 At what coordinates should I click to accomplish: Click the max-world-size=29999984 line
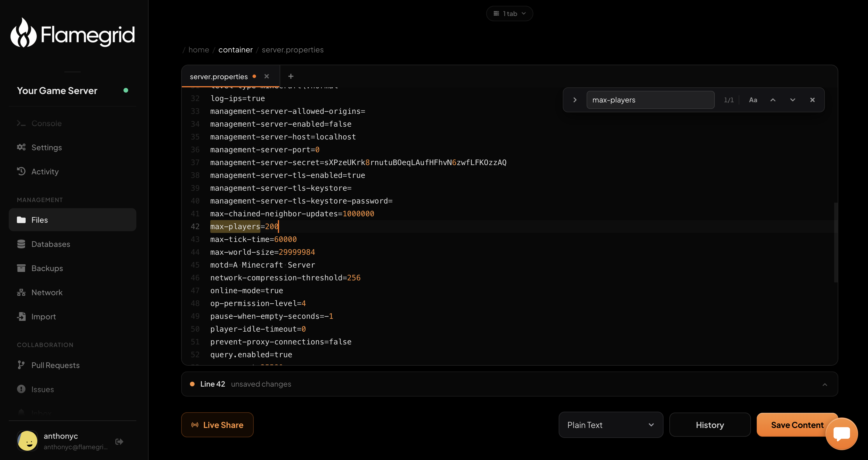262,252
